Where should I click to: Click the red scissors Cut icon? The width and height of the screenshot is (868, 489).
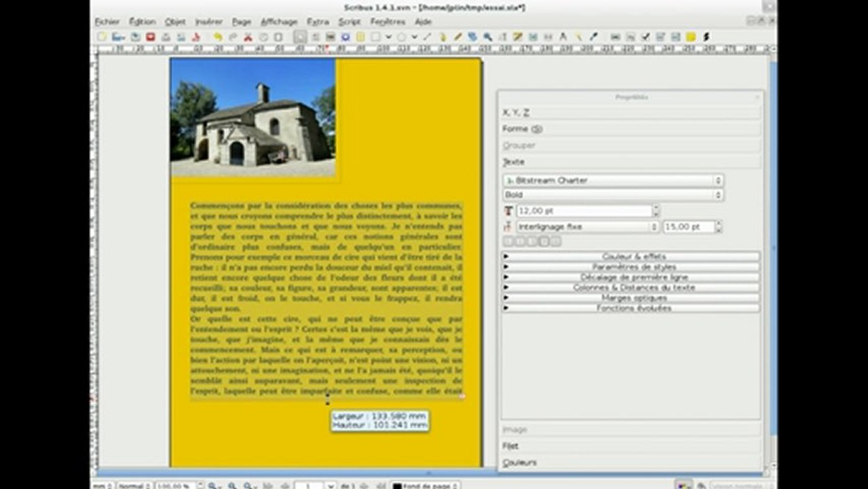tap(248, 37)
